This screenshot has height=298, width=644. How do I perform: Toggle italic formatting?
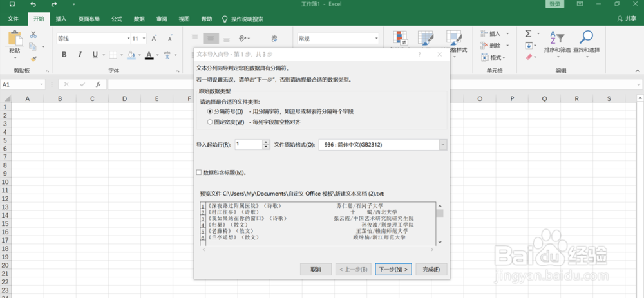point(80,55)
